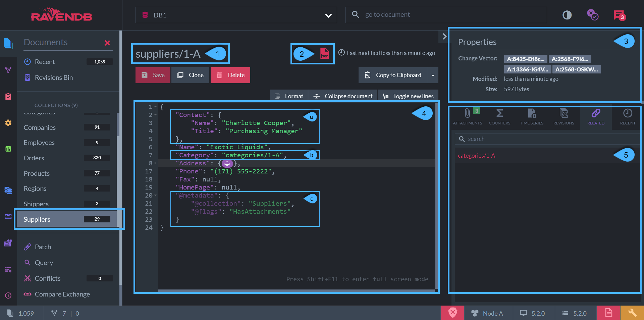Click Copy to Clipboard button
Viewport: 644px width, 320px height.
pos(393,75)
